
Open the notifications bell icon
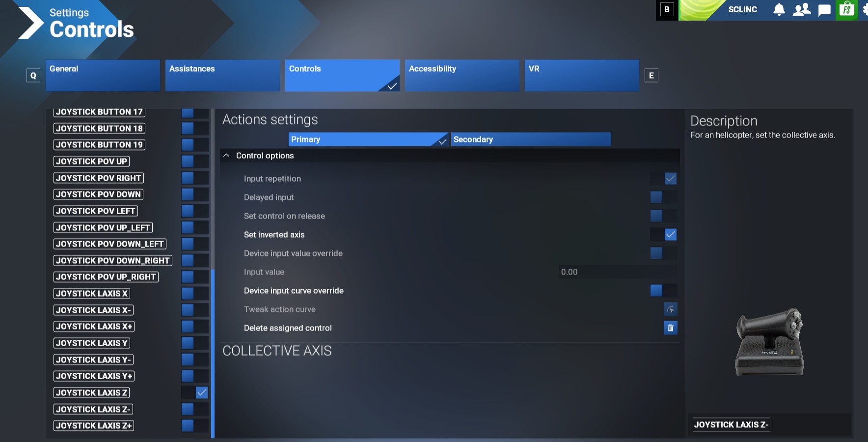tap(779, 10)
